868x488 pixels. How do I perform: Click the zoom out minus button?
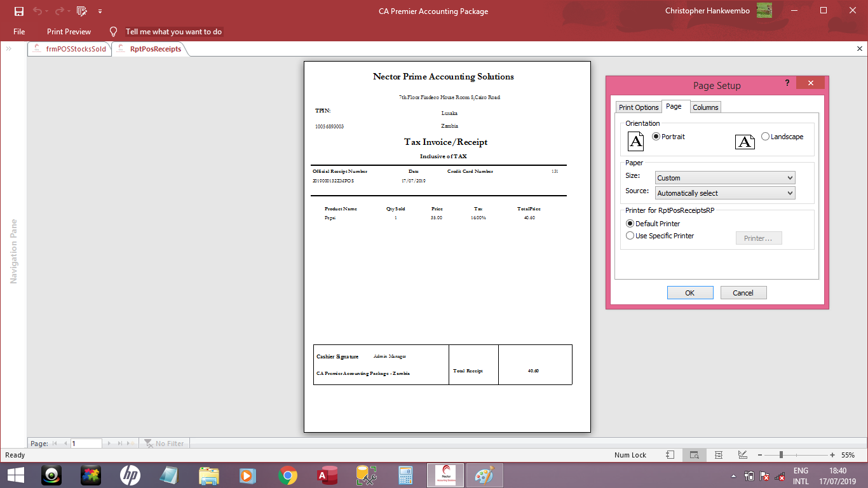pos(759,455)
